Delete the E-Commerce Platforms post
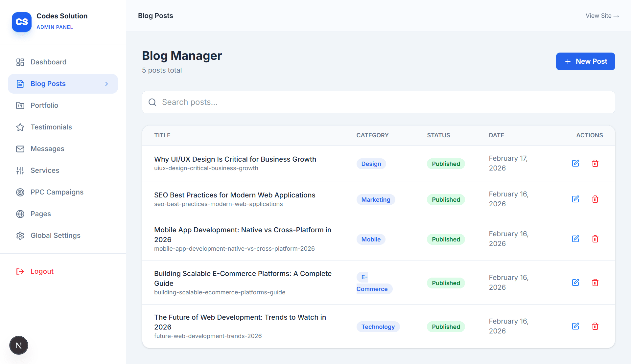Viewport: 631px width, 364px height. point(595,283)
